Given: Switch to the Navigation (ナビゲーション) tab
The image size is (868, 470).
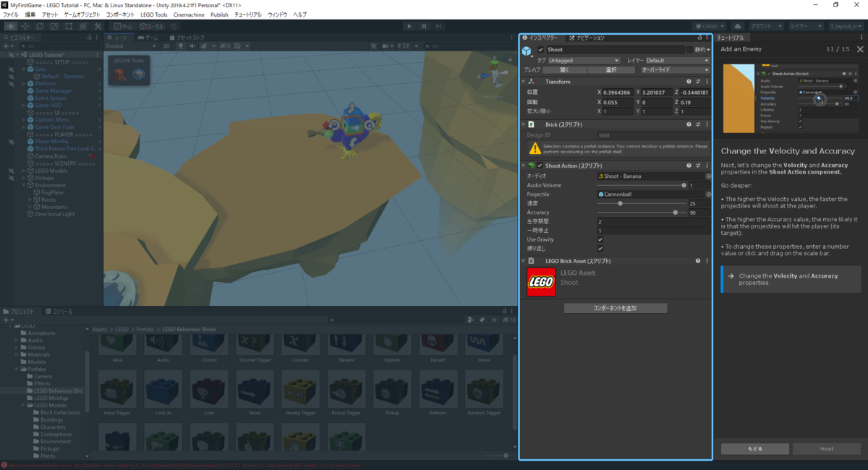Looking at the screenshot, I should (x=587, y=37).
